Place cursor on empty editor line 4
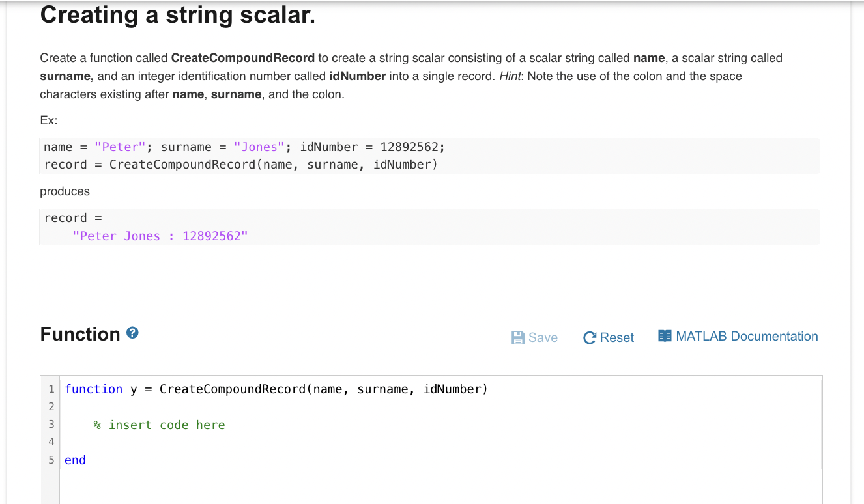 point(440,442)
